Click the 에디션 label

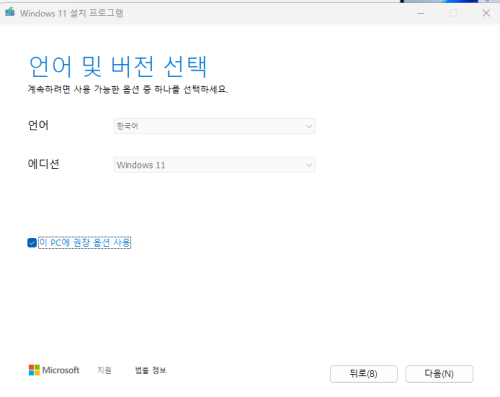(44, 164)
